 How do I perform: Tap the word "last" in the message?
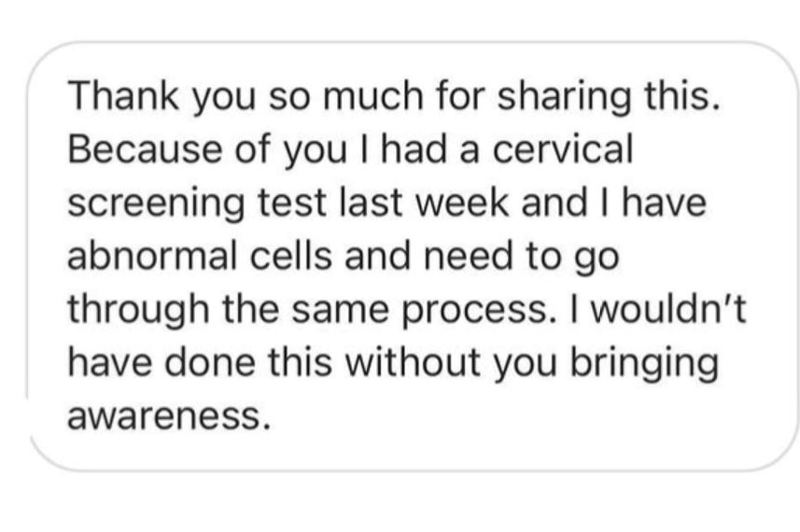[x=371, y=202]
